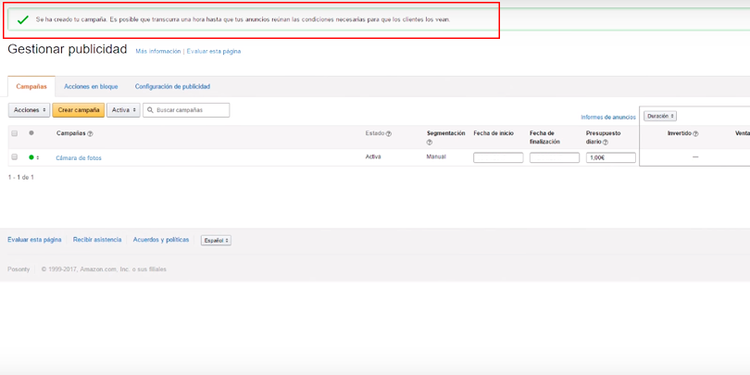750x375 pixels.
Task: Click the '1 - 1 de 1' pagination text
Action: tap(21, 177)
